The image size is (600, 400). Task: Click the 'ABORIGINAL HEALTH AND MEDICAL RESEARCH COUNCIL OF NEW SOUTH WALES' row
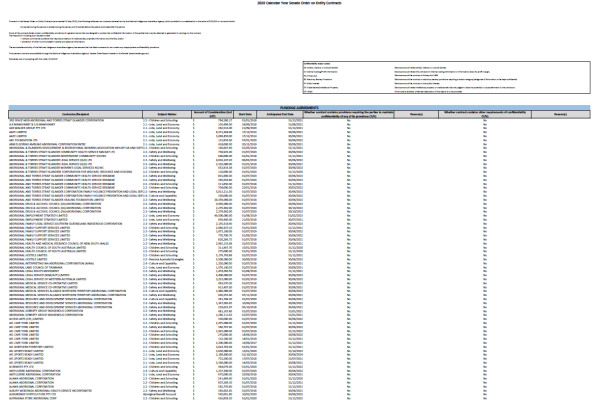(299, 243)
